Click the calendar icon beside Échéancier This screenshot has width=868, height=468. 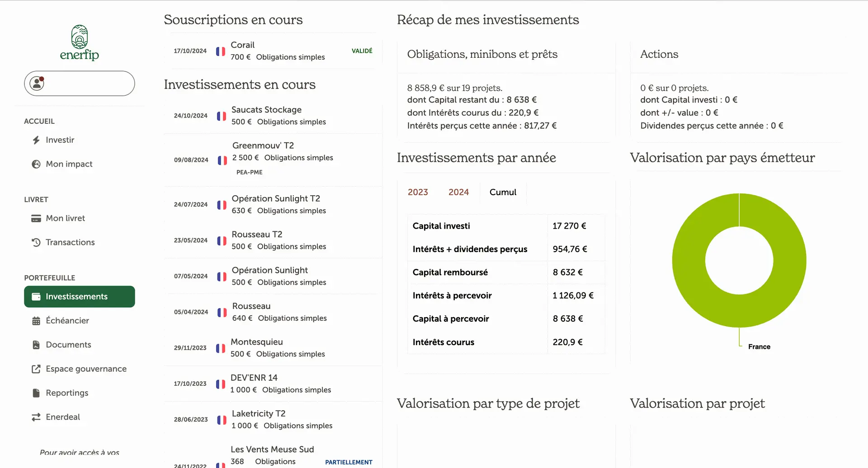point(36,321)
